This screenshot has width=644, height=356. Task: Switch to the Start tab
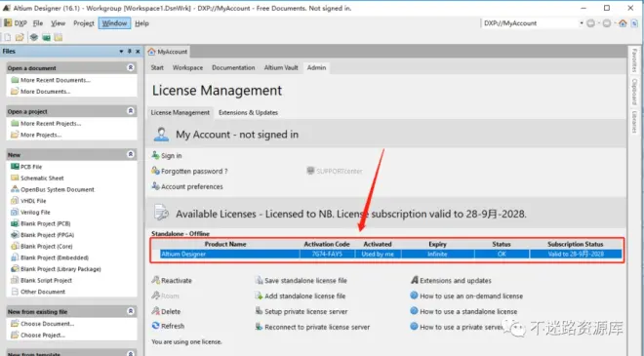(x=157, y=67)
